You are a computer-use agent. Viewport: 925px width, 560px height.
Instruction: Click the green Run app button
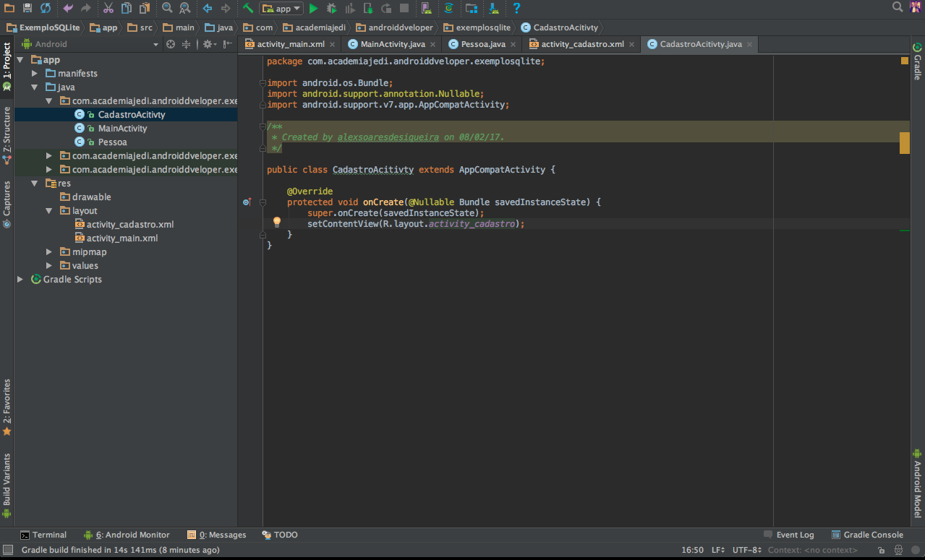coord(313,9)
